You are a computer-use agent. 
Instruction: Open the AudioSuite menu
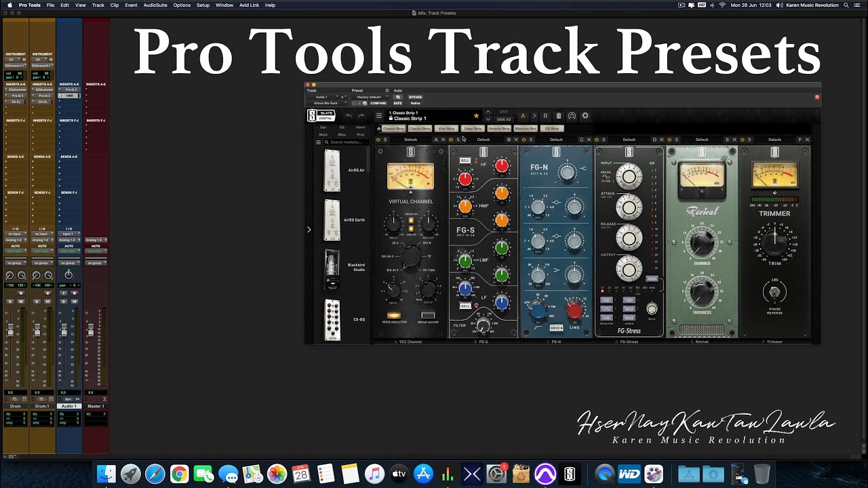(x=155, y=5)
